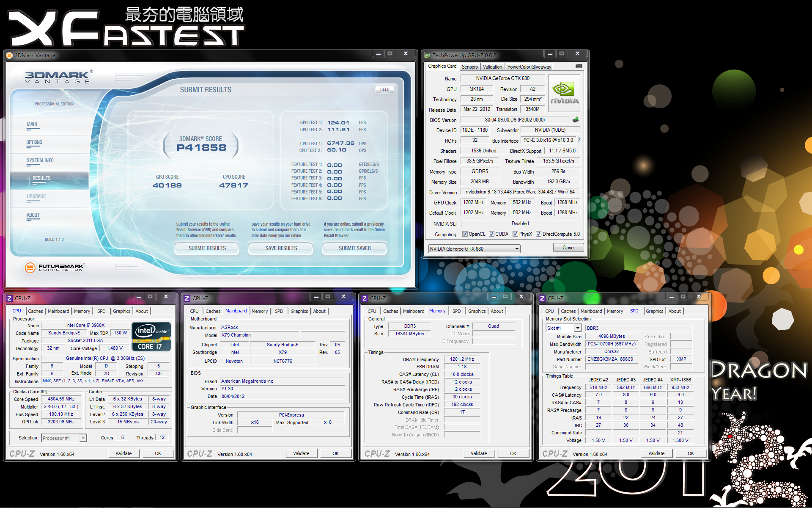The height and width of the screenshot is (508, 812).
Task: Click the NVIDIA logo in GPU-Z
Action: coord(564,94)
